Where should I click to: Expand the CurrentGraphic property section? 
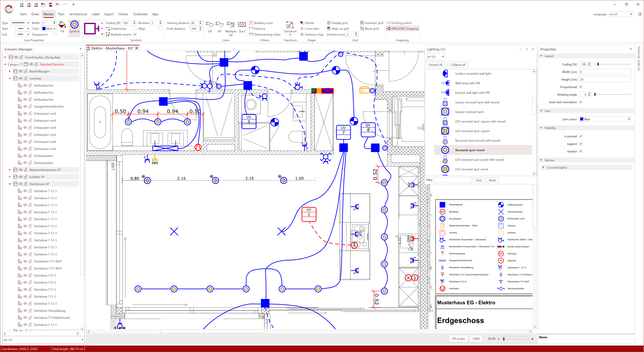pyautogui.click(x=543, y=167)
